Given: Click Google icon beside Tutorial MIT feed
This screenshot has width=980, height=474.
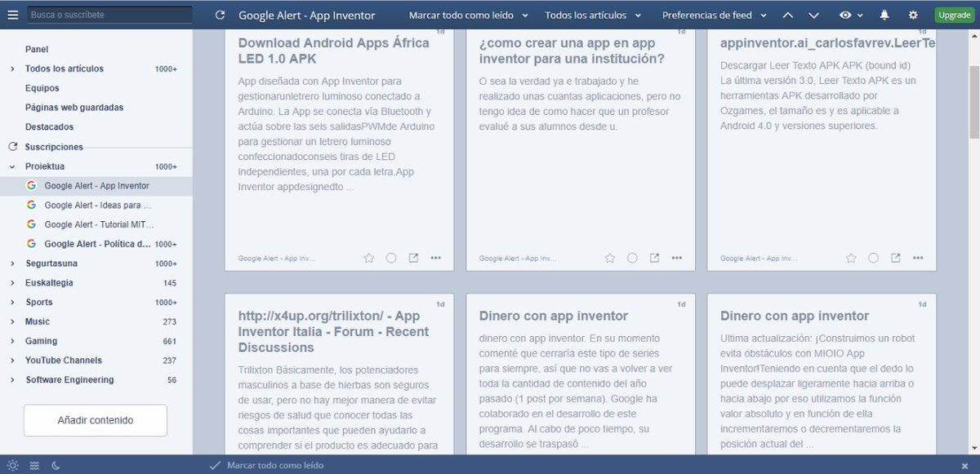Looking at the screenshot, I should (31, 224).
